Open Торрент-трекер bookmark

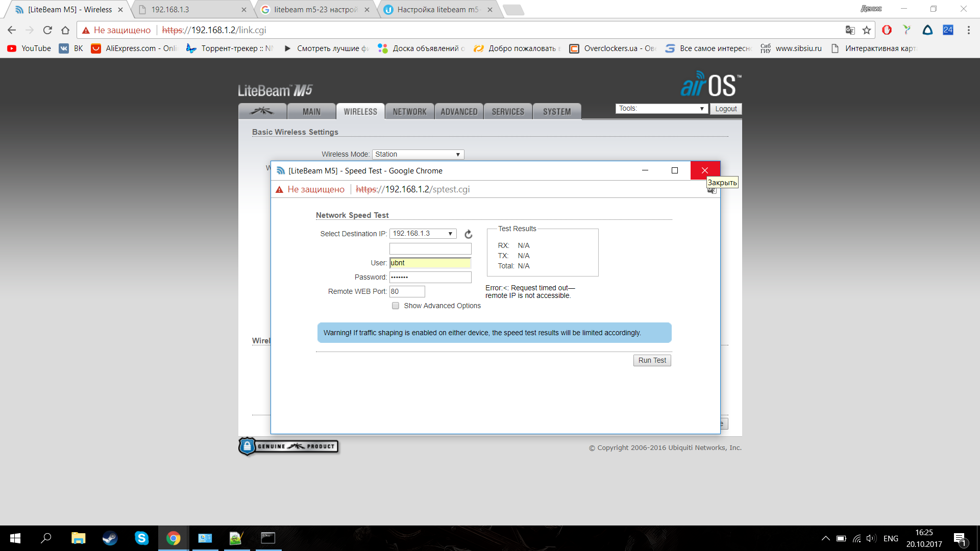[230, 48]
